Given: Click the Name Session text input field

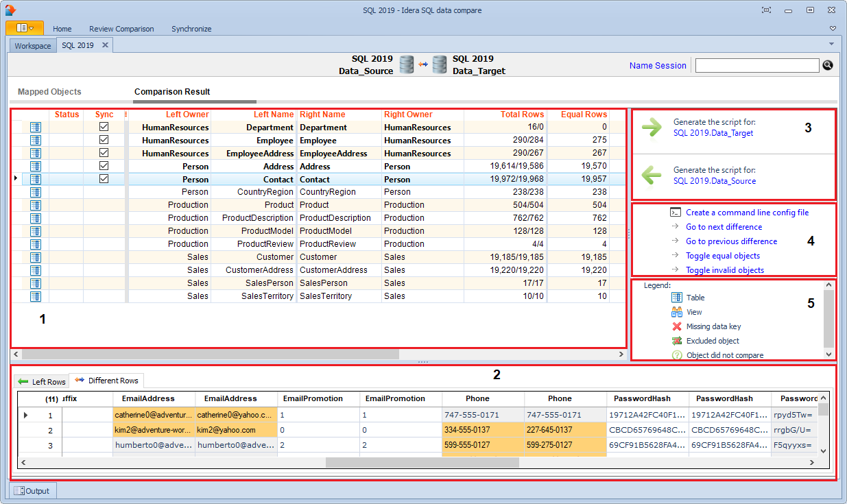Looking at the screenshot, I should 756,66.
